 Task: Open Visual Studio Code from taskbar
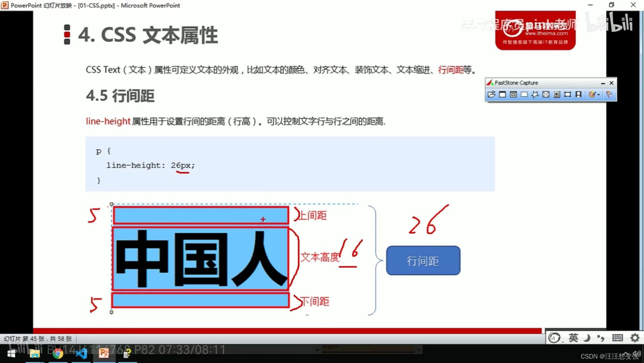point(81,354)
